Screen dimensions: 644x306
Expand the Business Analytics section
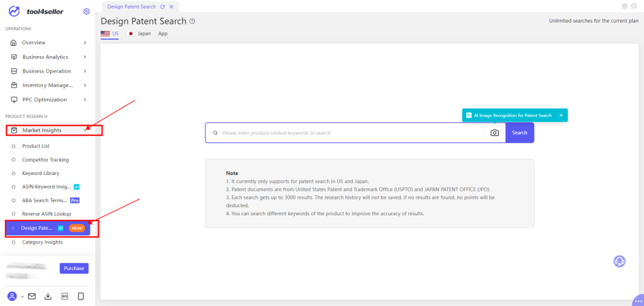point(47,57)
